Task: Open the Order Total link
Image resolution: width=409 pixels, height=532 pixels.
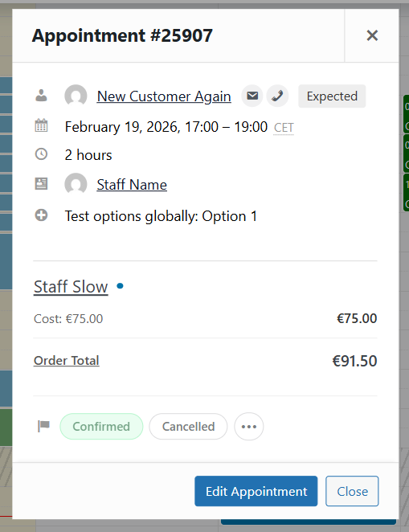Action: point(67,360)
